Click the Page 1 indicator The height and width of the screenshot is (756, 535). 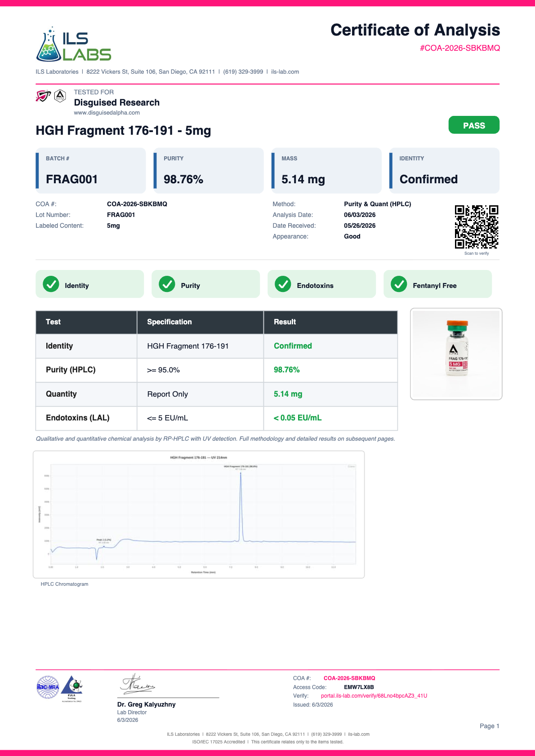[x=490, y=726]
